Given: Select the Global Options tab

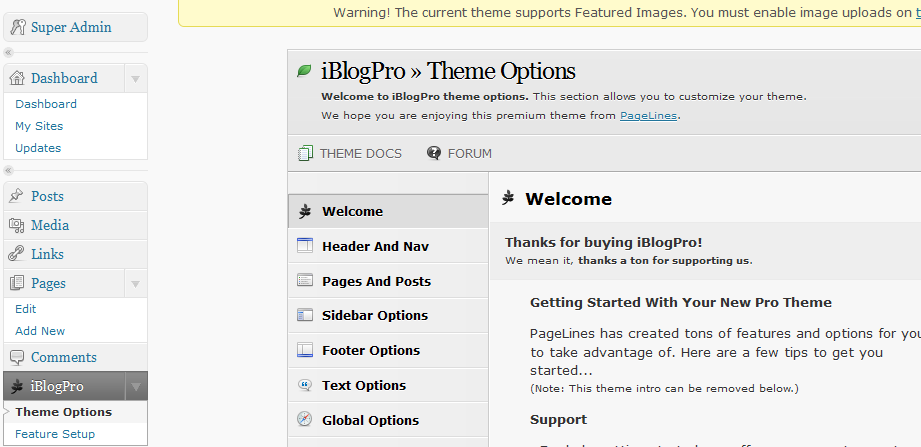Looking at the screenshot, I should pyautogui.click(x=388, y=420).
